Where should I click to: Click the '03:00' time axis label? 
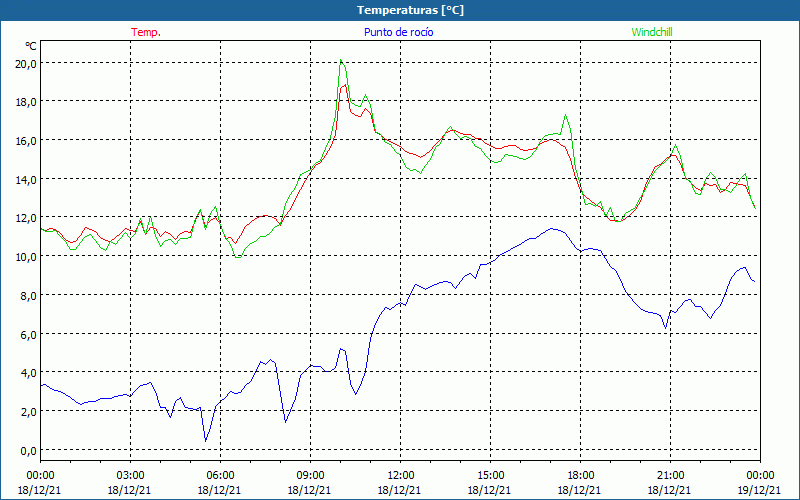coord(130,476)
